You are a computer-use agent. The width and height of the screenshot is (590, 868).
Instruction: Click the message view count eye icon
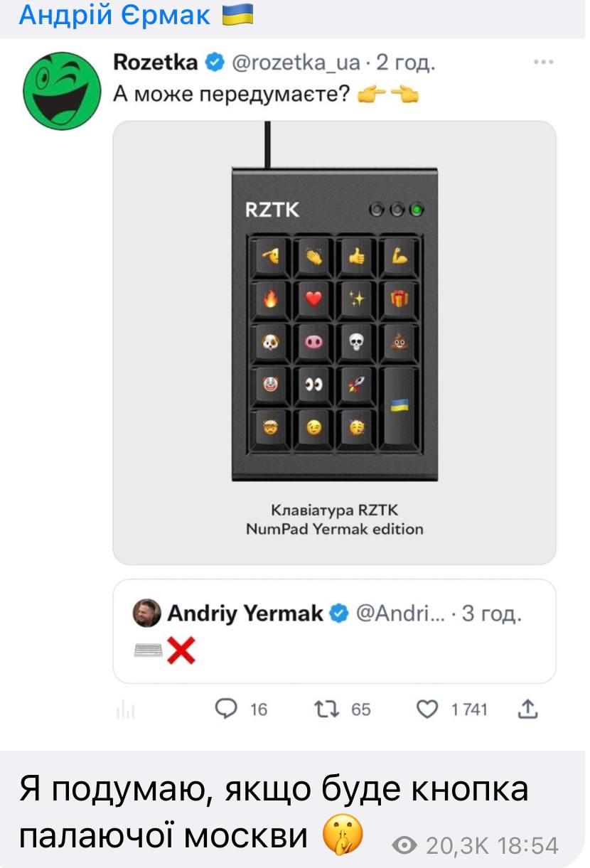(x=406, y=845)
